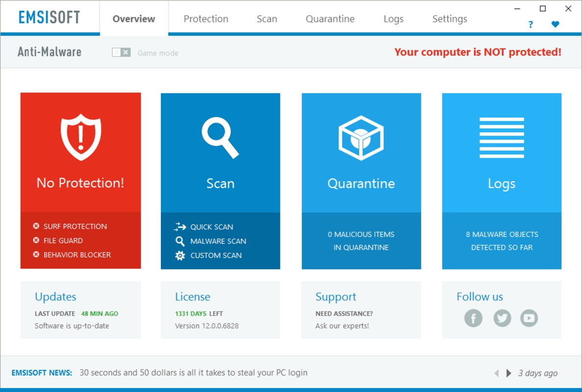Viewport: 582px width, 392px height.
Task: Click the No Protection! heading
Action: point(80,183)
